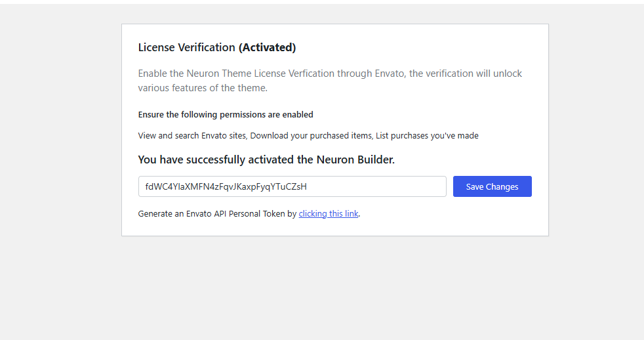
Task: Click "Ensure the following permissions are enabled" text
Action: pos(226,114)
